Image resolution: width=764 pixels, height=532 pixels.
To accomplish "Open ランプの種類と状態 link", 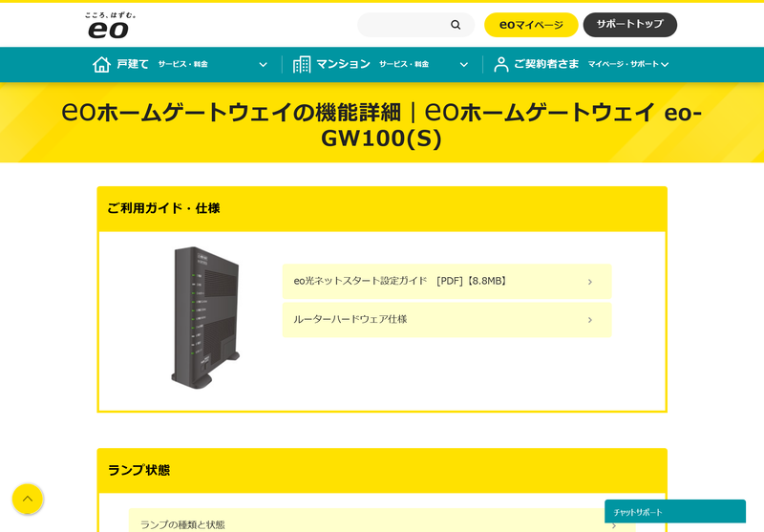I will pos(382,521).
